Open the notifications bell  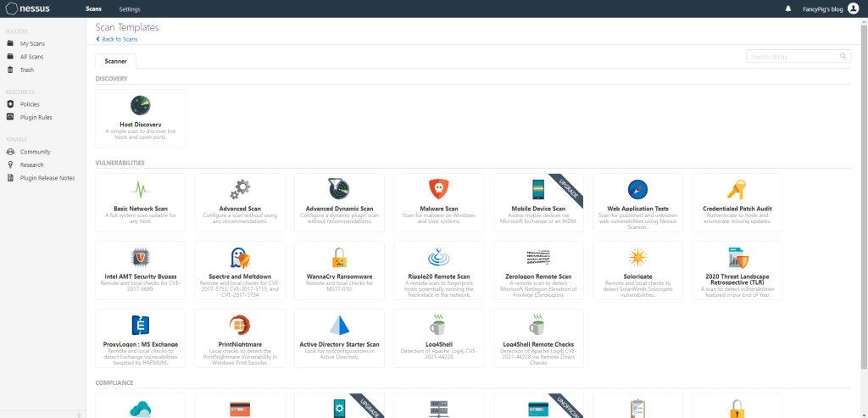[x=788, y=8]
